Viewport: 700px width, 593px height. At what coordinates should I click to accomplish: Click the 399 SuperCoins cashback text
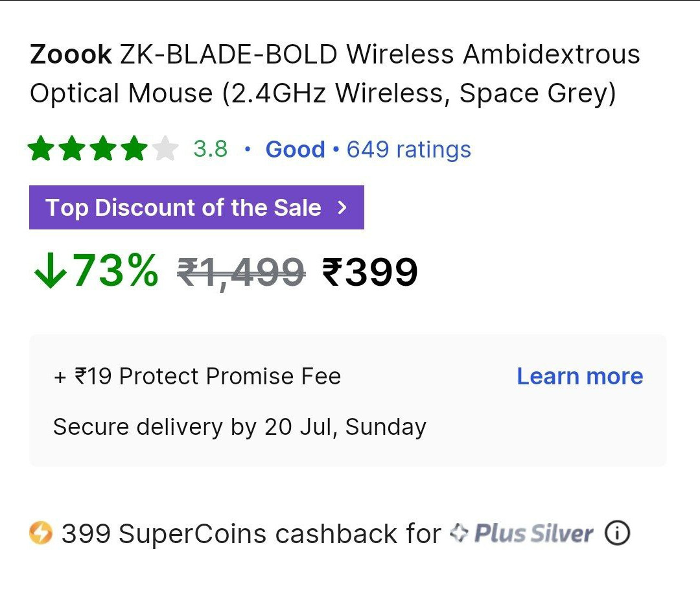point(251,533)
